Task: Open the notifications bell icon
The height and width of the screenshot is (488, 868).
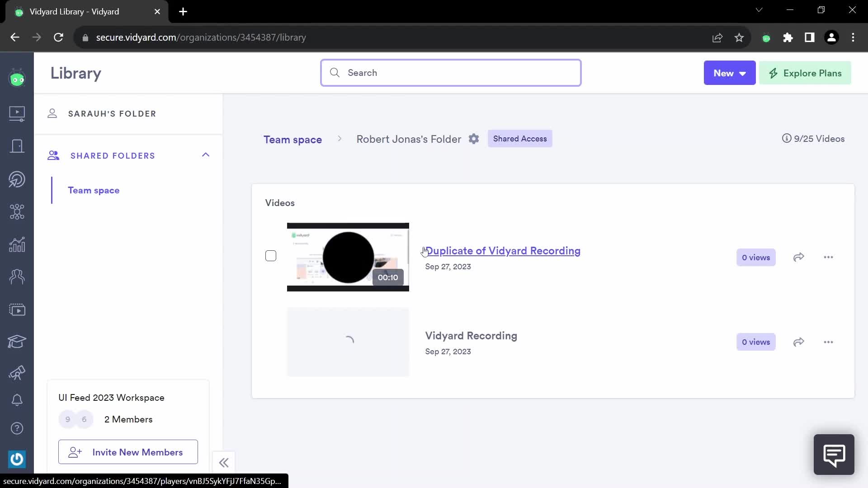Action: tap(17, 400)
